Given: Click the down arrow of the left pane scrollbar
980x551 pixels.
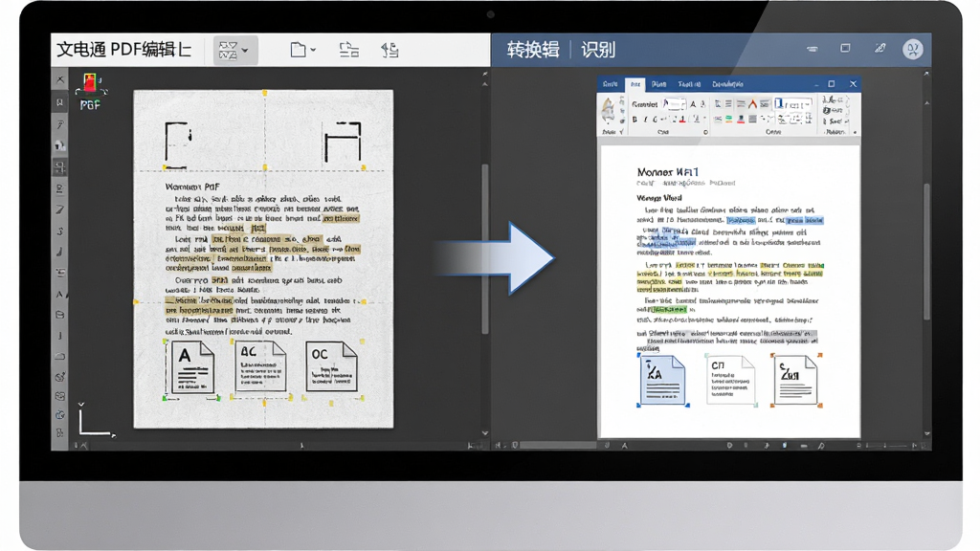Looking at the screenshot, I should point(485,433).
